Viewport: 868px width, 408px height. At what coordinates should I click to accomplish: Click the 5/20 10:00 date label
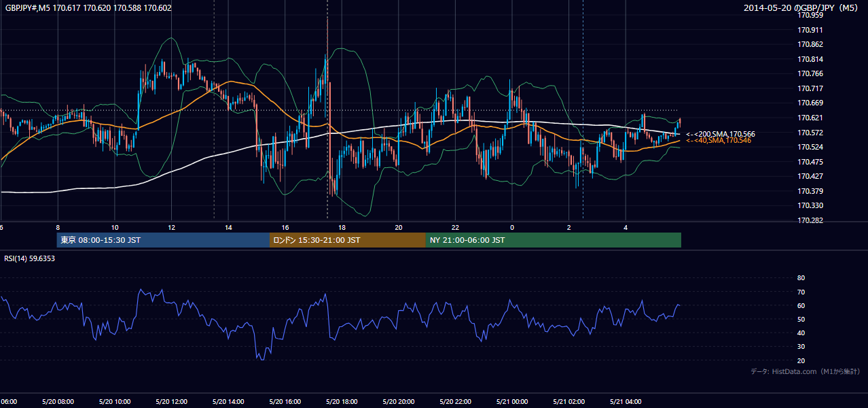coord(115,402)
